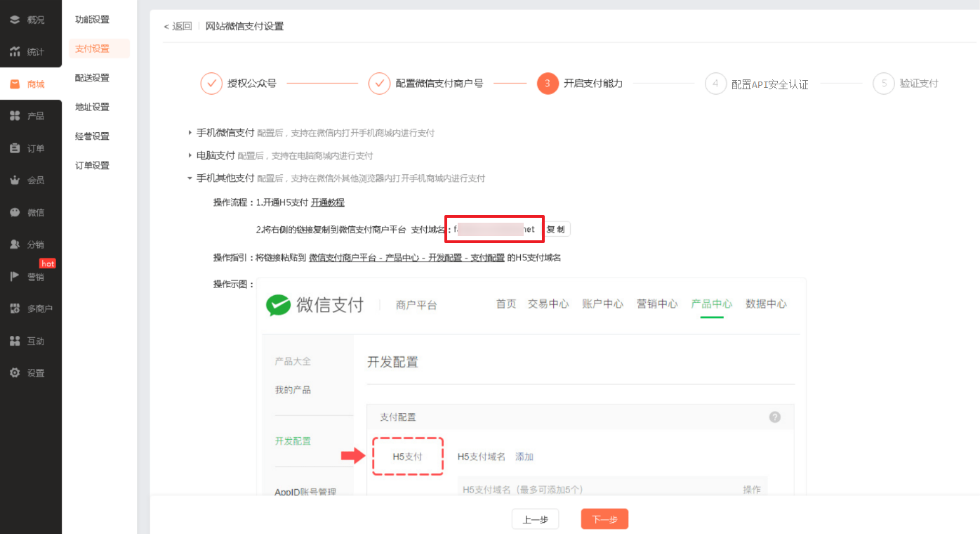Open 订单设置 in the submenu
The height and width of the screenshot is (534, 980).
92,166
